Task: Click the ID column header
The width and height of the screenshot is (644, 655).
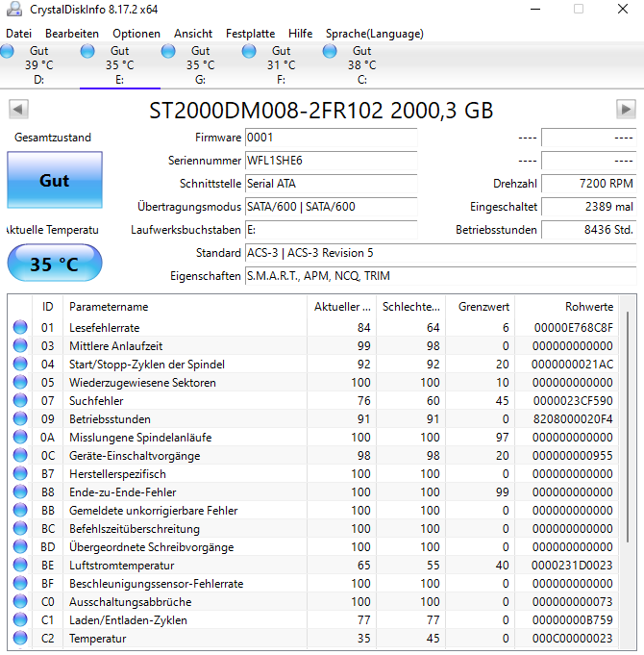Action: [x=48, y=307]
